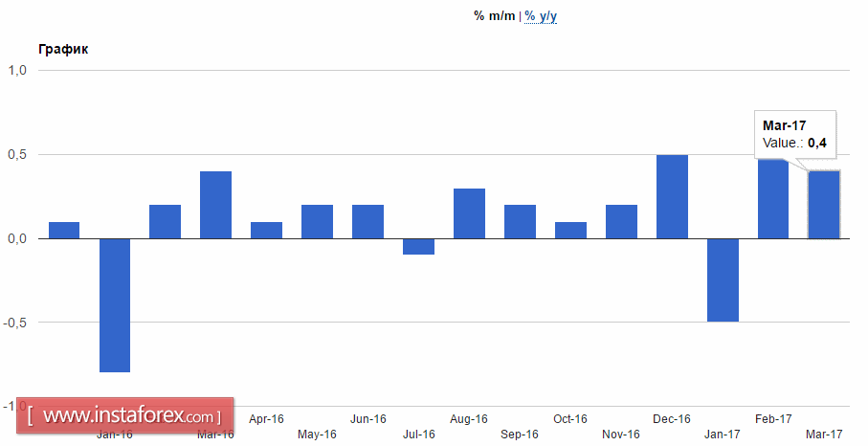Click the Jun-16 bar
This screenshot has width=868, height=446.
(368, 222)
